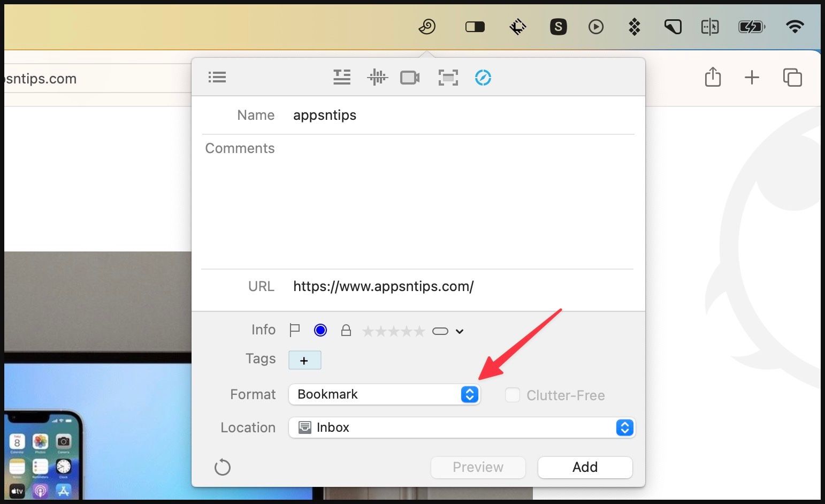Image resolution: width=825 pixels, height=504 pixels.
Task: Open the Location dropdown showing Inbox
Action: tap(461, 427)
